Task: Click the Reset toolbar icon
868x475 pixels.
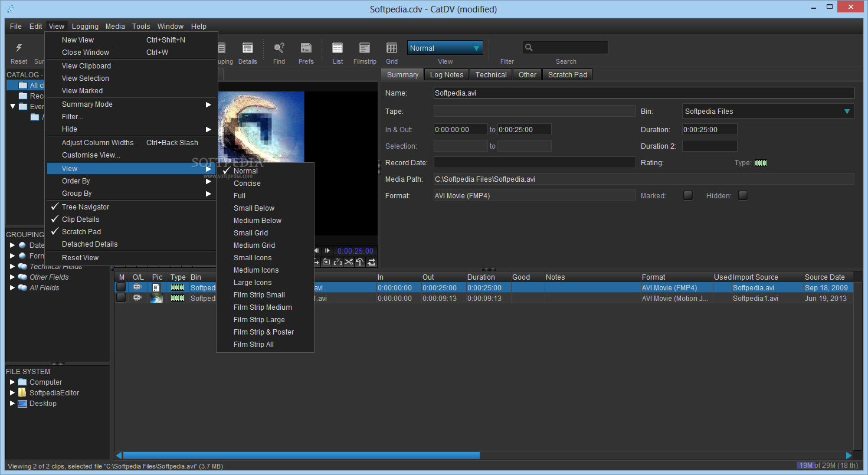Action: [x=19, y=48]
